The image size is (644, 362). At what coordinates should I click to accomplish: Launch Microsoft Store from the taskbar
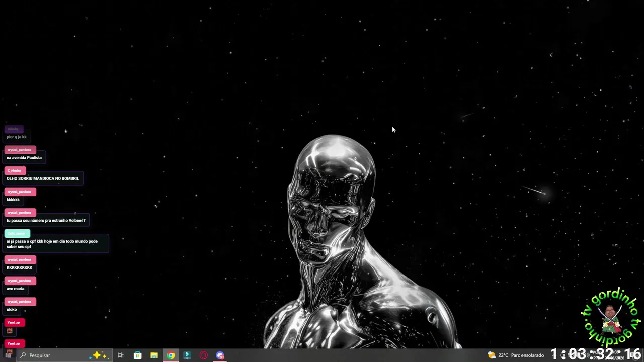click(x=137, y=355)
